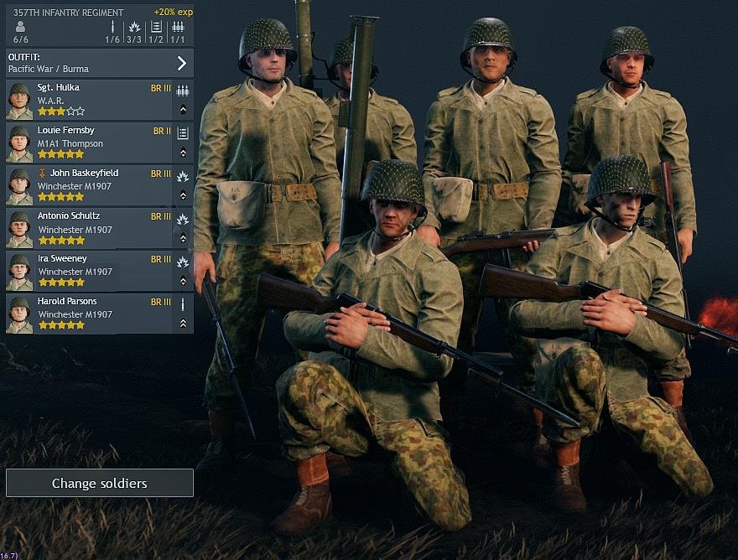Click the machine gunner icon showing 1/1
Screen dimensions: 738x560
click(178, 27)
